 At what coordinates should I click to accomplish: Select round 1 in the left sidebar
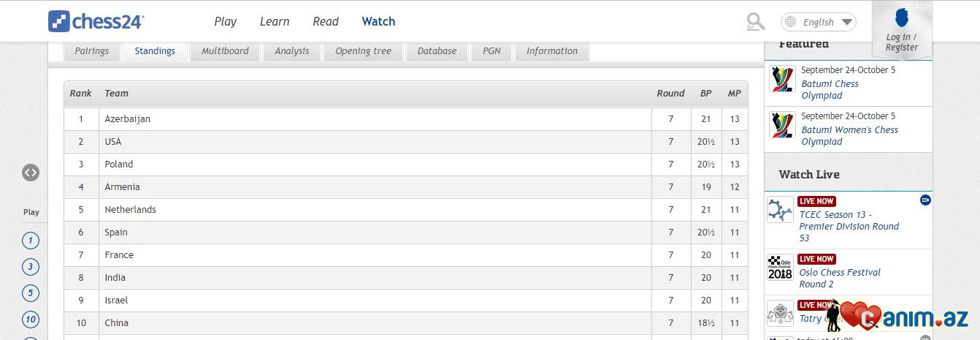(30, 241)
